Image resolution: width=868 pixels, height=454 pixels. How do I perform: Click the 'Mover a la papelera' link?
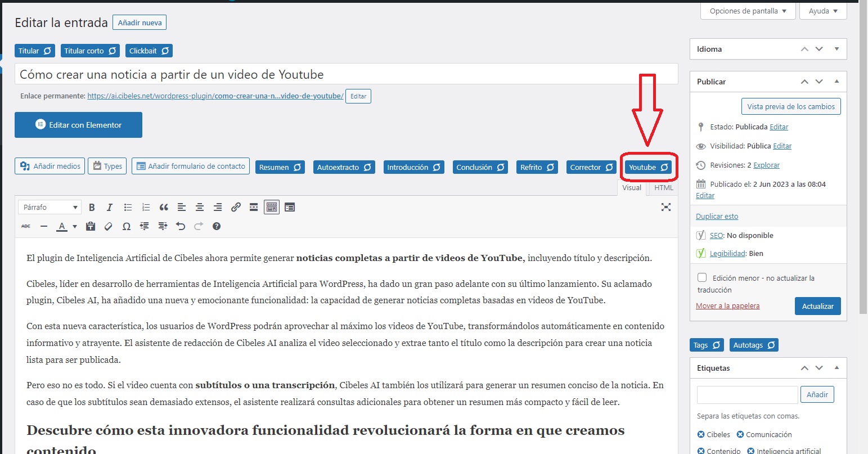point(727,306)
